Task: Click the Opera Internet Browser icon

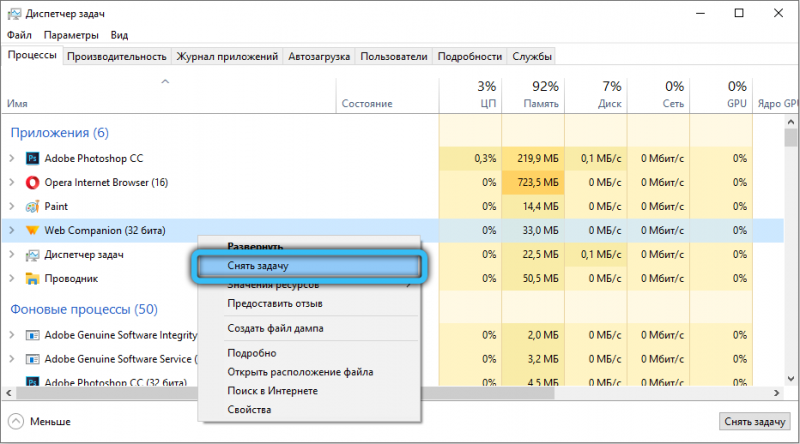Action: 33,182
